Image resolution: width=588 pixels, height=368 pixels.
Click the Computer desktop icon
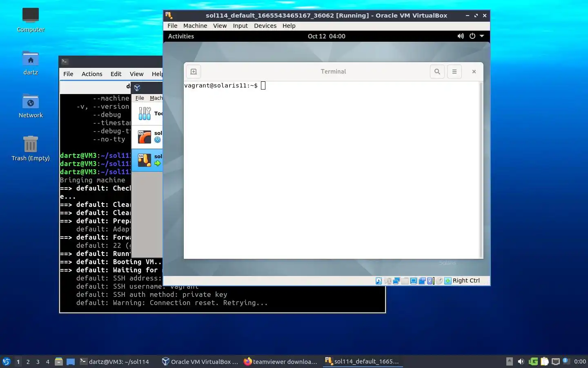(31, 20)
